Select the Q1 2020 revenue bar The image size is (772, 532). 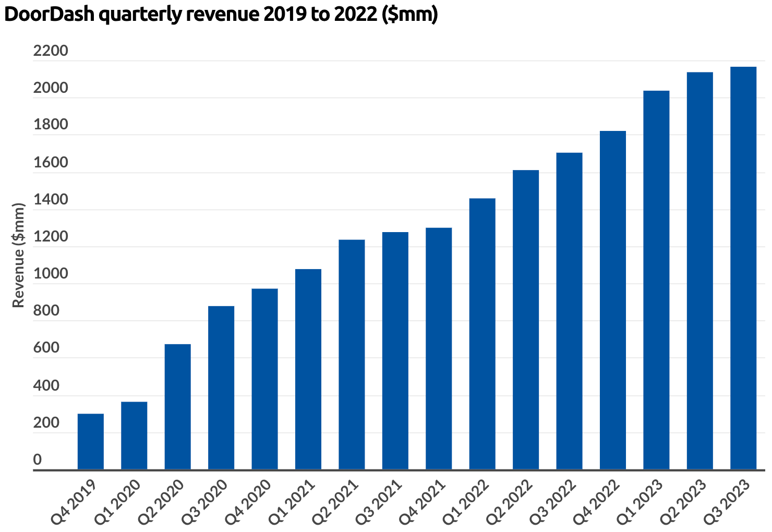[134, 436]
